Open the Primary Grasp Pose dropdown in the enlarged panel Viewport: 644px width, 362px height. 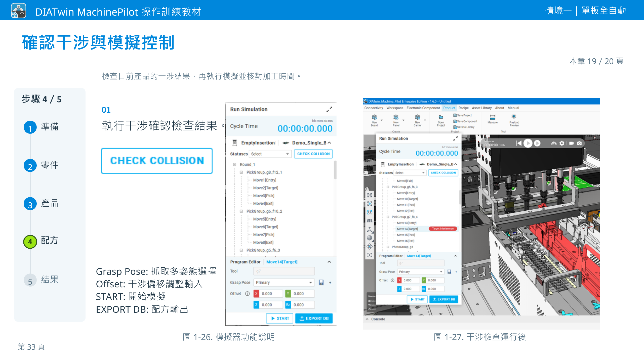point(284,283)
